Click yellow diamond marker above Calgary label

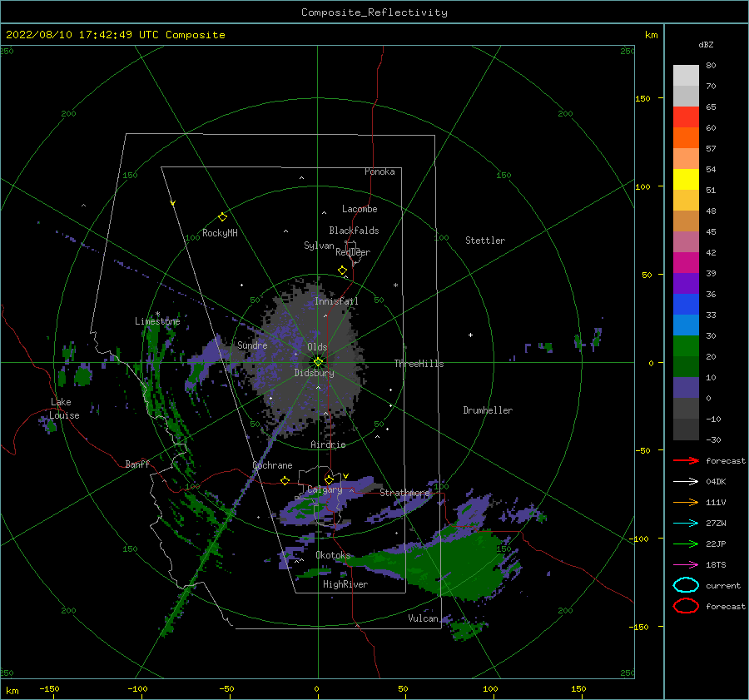coord(329,479)
